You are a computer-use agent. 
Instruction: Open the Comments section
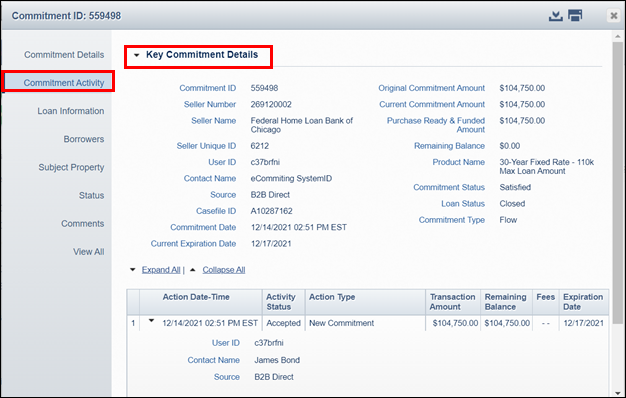(83, 224)
